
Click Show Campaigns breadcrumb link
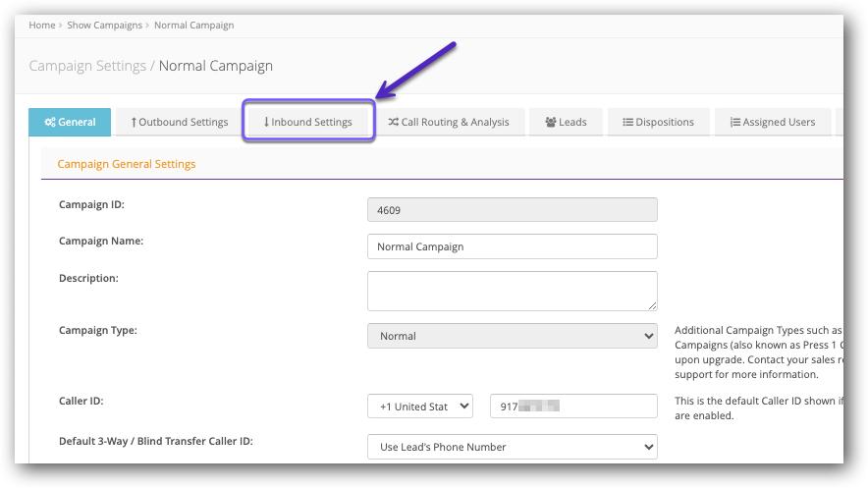pyautogui.click(x=105, y=25)
